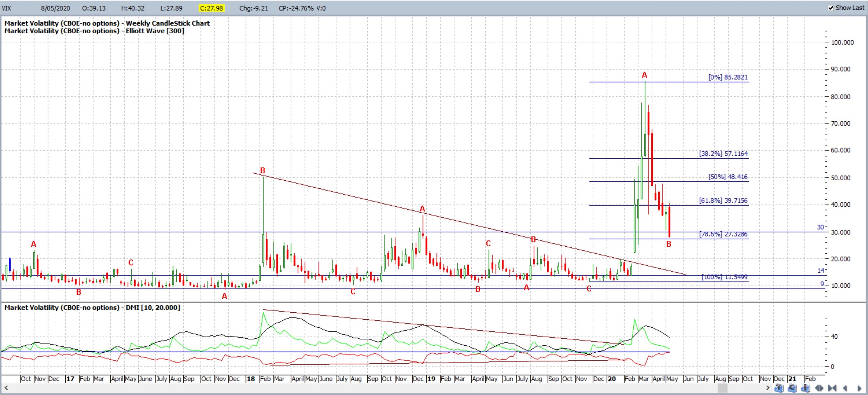Click the 100.000 price axis label
The height and width of the screenshot is (395, 868).
click(x=842, y=42)
